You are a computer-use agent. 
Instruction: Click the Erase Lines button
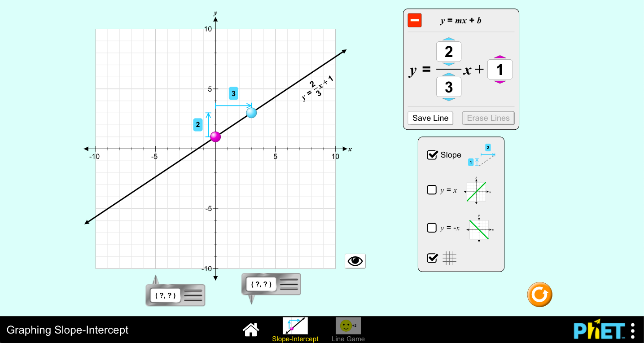coord(488,118)
